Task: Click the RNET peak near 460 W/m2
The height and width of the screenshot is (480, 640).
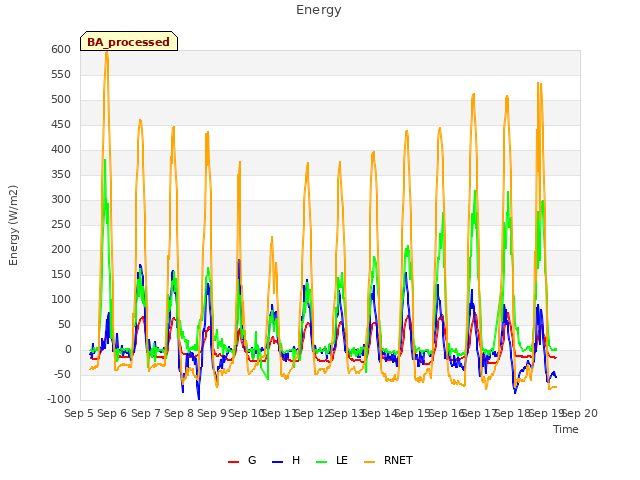Action: [x=140, y=120]
